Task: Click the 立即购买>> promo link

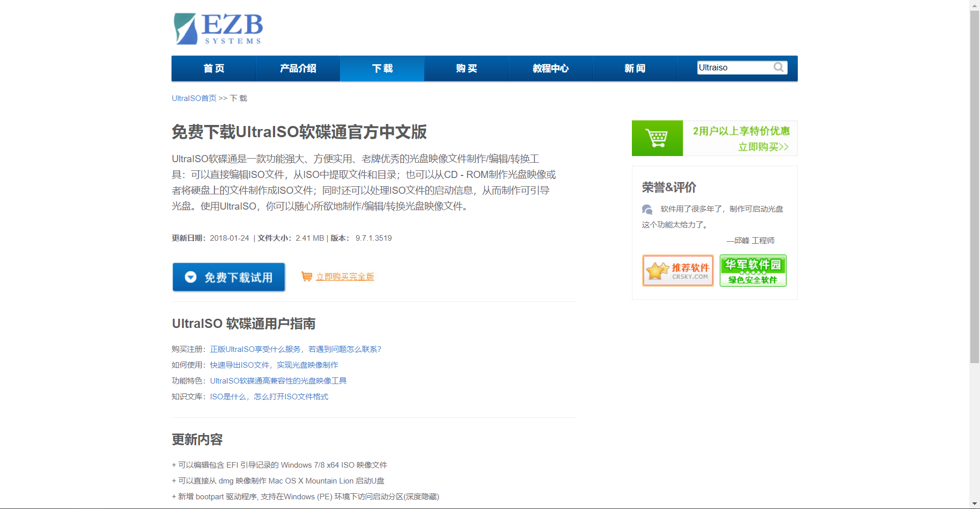Action: point(763,147)
